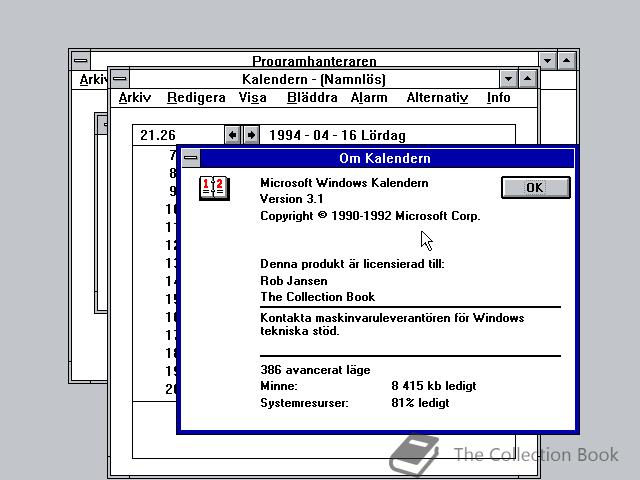This screenshot has height=480, width=640.
Task: Open Bläddra menu in Kalendern
Action: click(312, 98)
